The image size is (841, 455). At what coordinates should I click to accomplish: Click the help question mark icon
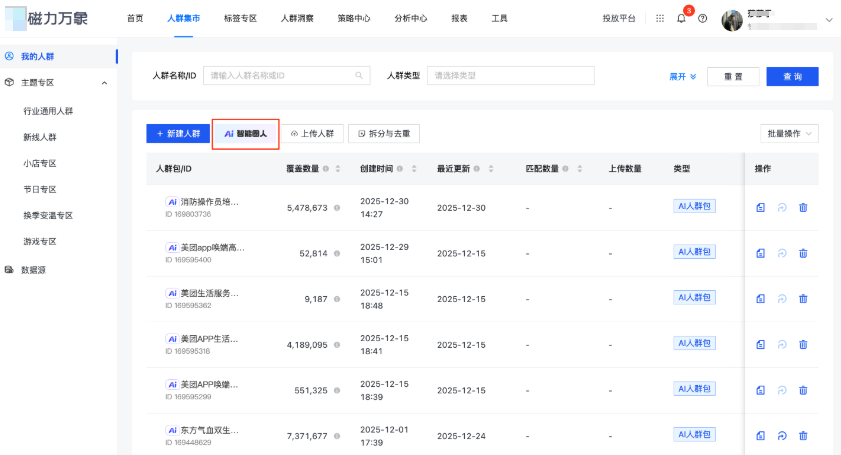point(703,19)
